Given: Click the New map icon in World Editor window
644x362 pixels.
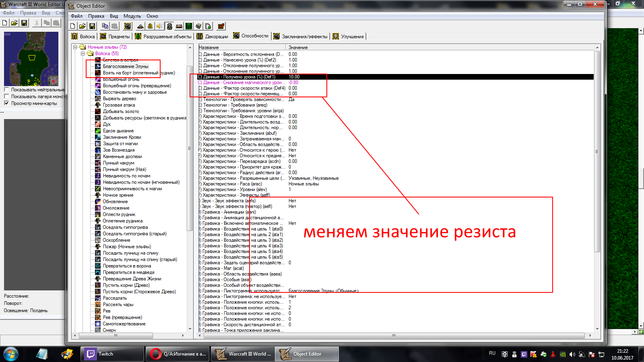Looking at the screenshot, I should 5,23.
